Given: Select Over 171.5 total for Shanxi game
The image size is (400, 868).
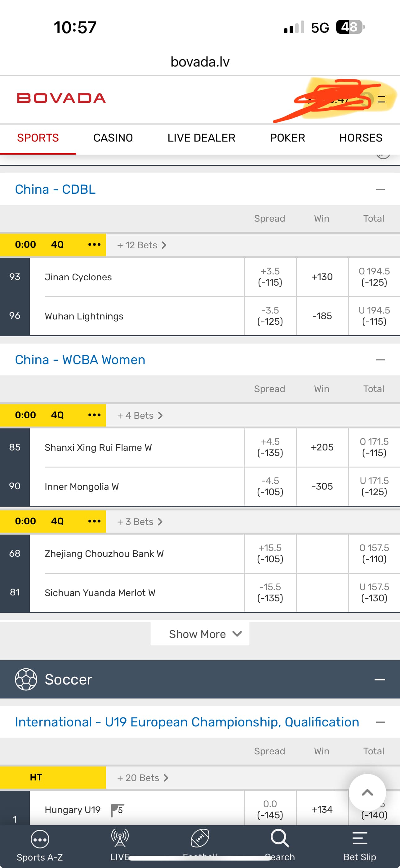Looking at the screenshot, I should point(374,447).
